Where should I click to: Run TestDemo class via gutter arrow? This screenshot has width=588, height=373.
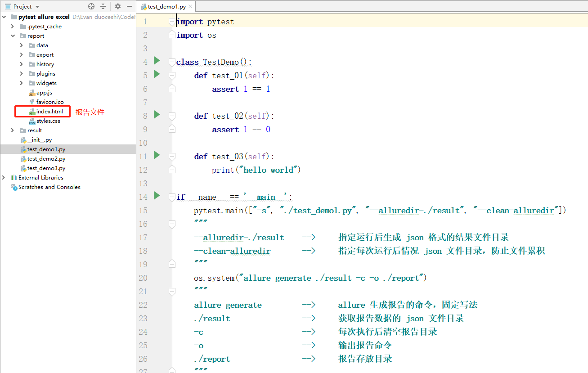(157, 60)
